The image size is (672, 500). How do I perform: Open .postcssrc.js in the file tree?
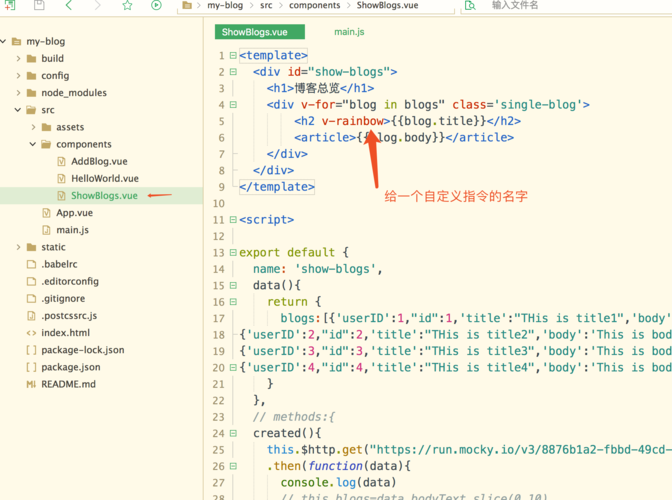pyautogui.click(x=69, y=315)
